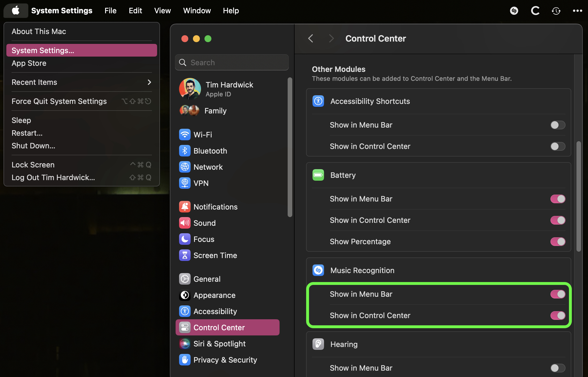This screenshot has width=588, height=377.
Task: Choose Restart… from Apple menu
Action: click(82, 133)
